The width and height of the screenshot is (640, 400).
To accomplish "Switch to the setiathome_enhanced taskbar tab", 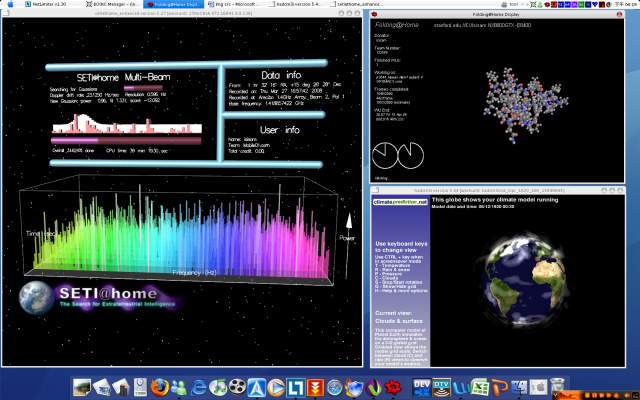I will coord(357,4).
